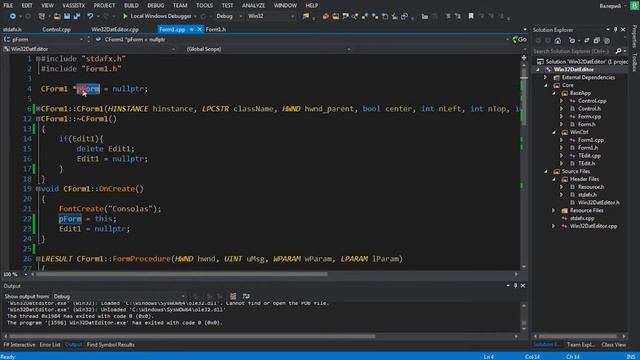Viewport: 640px width, 360px height.
Task: Switch to the Class View tab
Action: 613,345
